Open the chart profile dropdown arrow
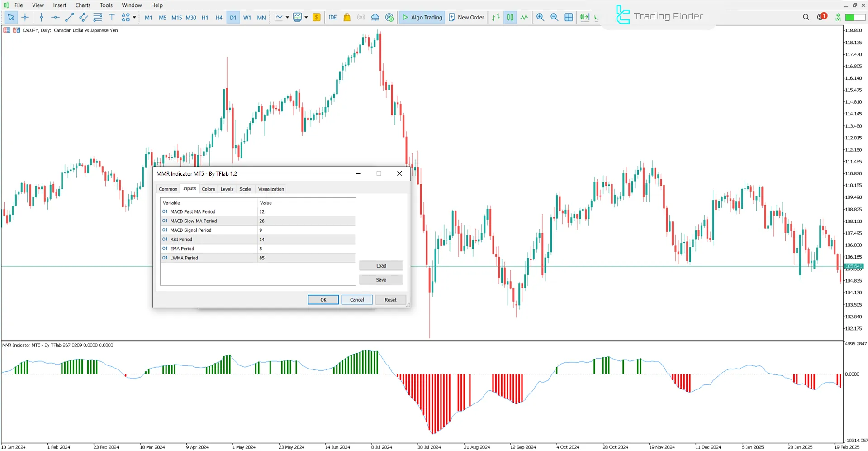 click(306, 17)
